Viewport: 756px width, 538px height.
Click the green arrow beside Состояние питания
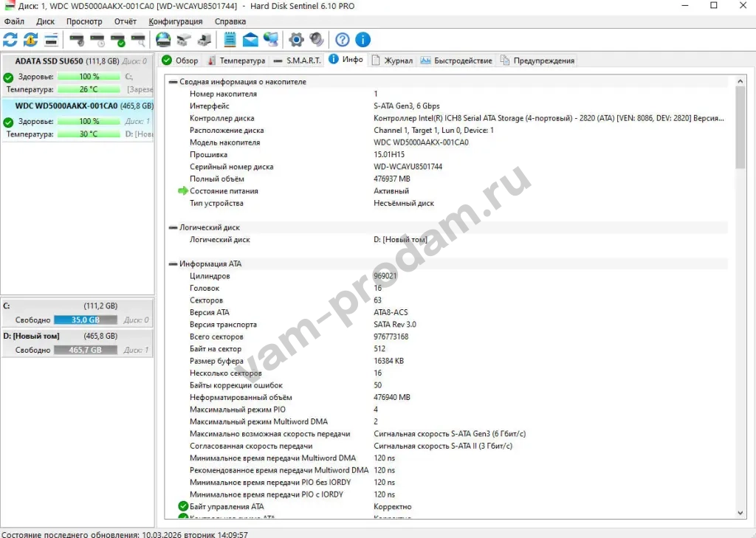(183, 191)
